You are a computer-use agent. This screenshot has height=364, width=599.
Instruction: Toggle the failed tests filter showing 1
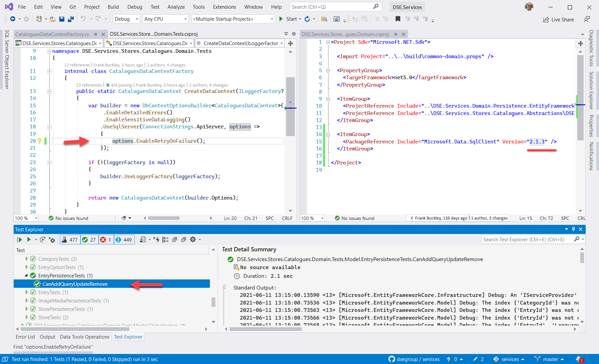click(x=106, y=239)
